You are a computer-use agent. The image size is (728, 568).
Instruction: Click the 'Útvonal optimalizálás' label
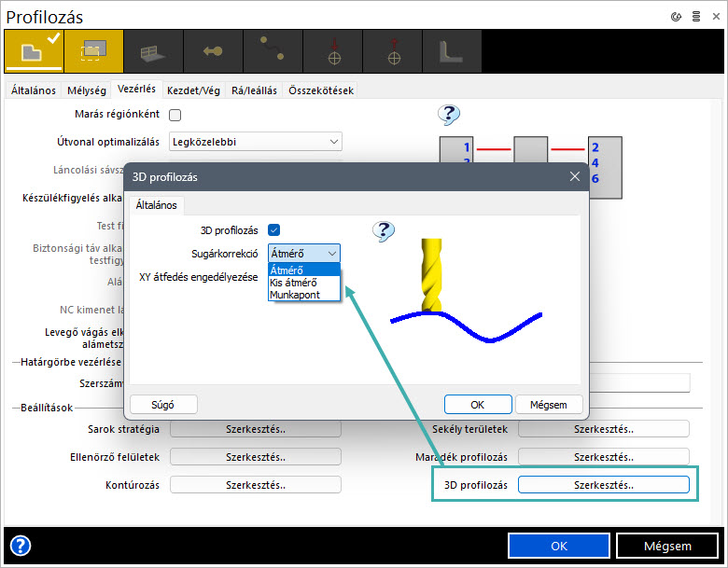coord(108,142)
